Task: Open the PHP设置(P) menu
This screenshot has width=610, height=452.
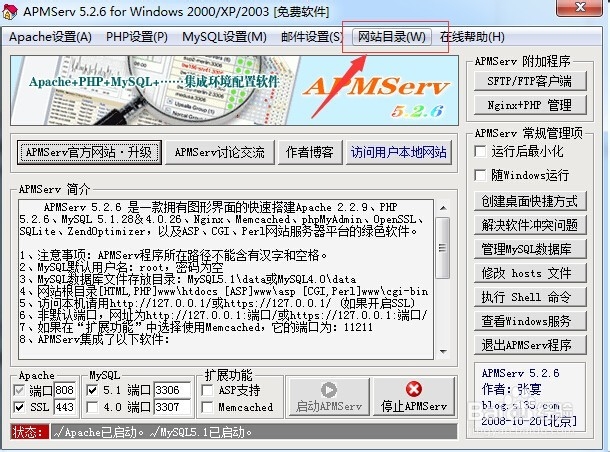Action: 137,37
